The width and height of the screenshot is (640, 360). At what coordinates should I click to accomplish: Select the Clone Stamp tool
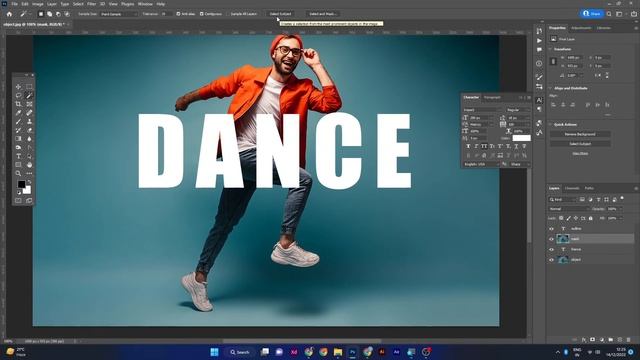(29, 122)
